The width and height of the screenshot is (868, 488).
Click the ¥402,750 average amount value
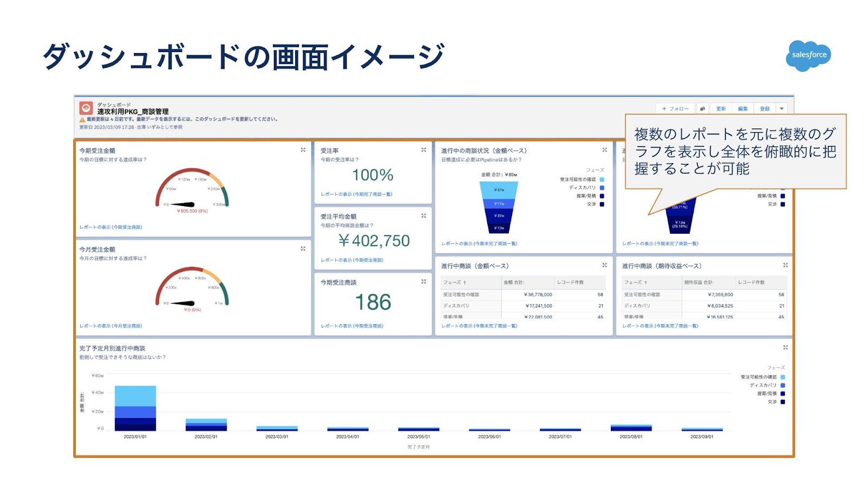tap(374, 241)
